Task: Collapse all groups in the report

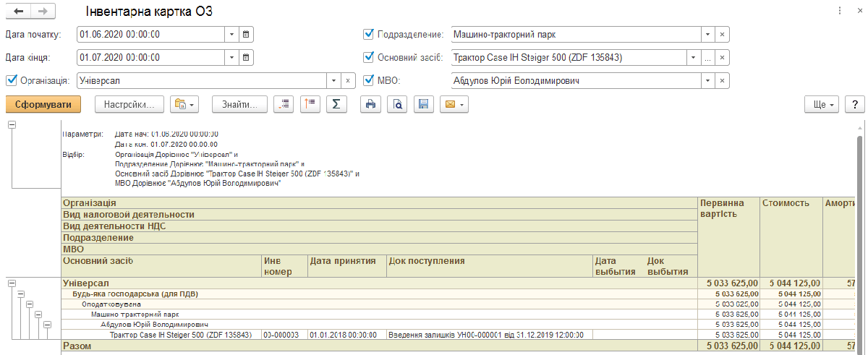Action: [x=310, y=105]
